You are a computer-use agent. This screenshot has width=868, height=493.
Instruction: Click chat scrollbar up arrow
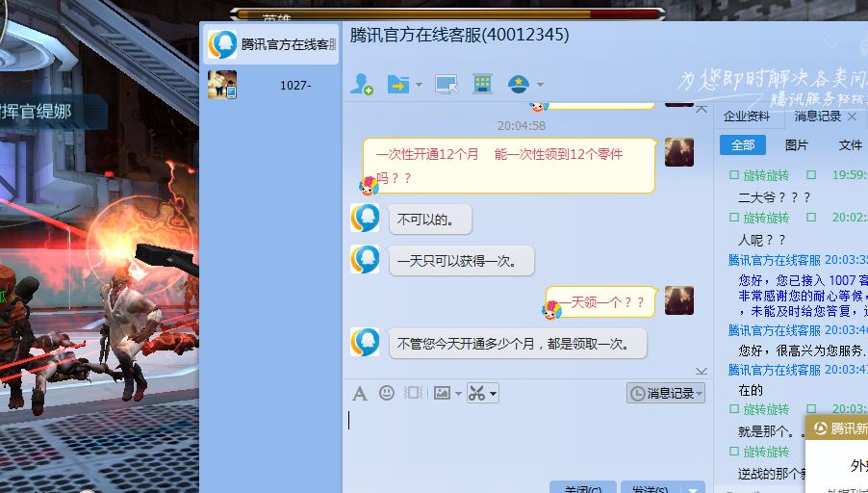click(702, 109)
